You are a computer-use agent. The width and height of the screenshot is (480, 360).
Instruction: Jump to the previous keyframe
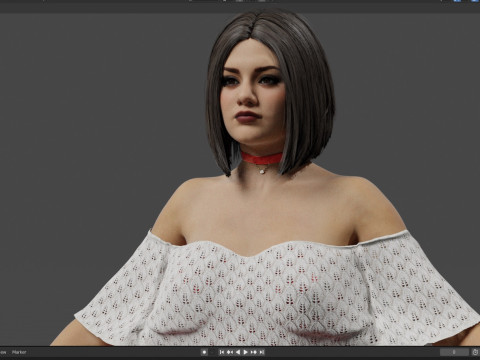pos(230,352)
